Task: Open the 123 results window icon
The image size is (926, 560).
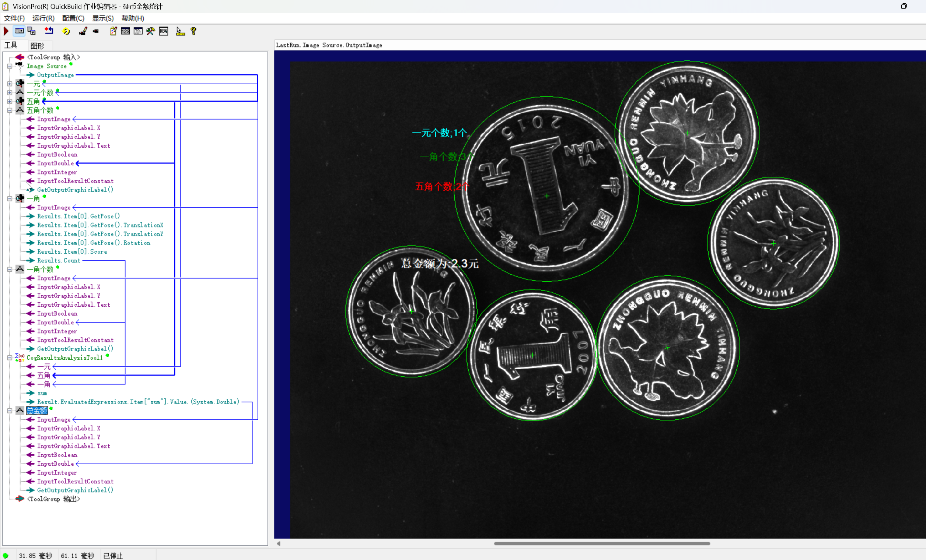Action: (126, 31)
